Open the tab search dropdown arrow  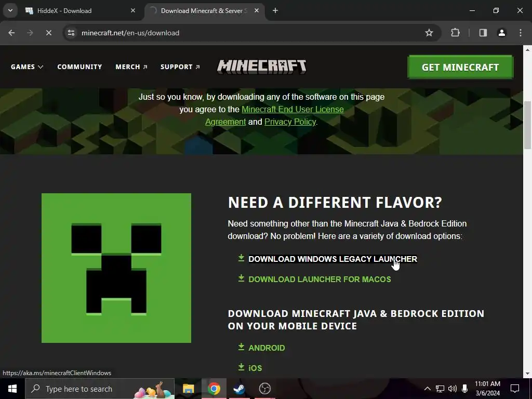(10, 11)
